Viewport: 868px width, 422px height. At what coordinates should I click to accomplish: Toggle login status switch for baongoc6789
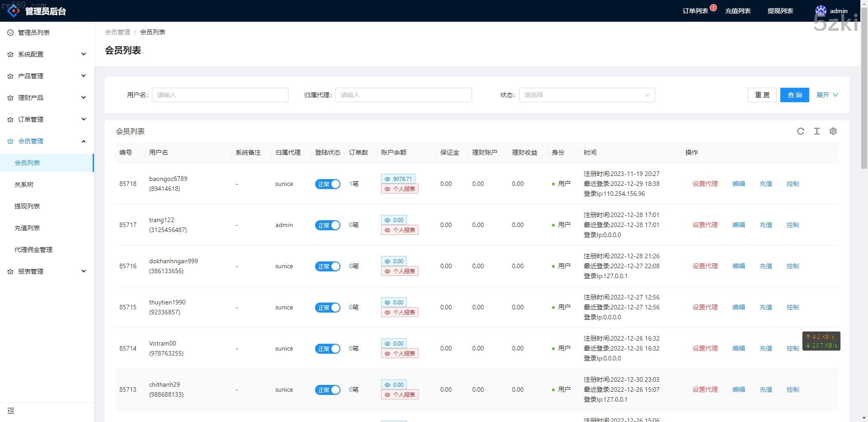click(x=327, y=184)
